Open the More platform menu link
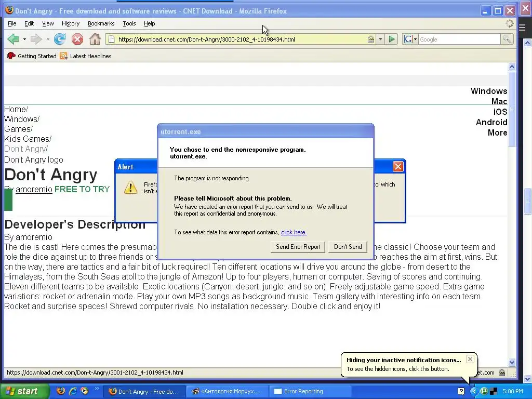Screen dimensions: 532x399 point(497,132)
